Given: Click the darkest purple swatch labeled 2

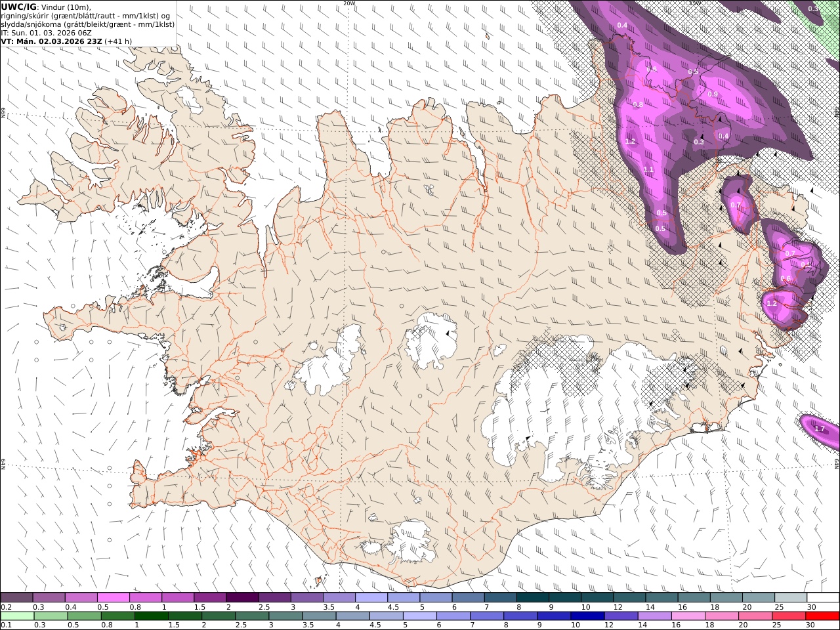Looking at the screenshot, I should 241,597.
